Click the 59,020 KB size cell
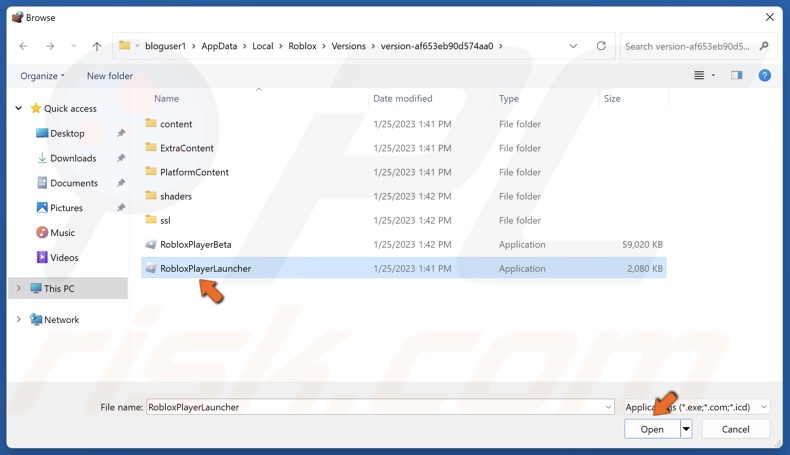Screen dimensions: 790x455 coord(642,244)
